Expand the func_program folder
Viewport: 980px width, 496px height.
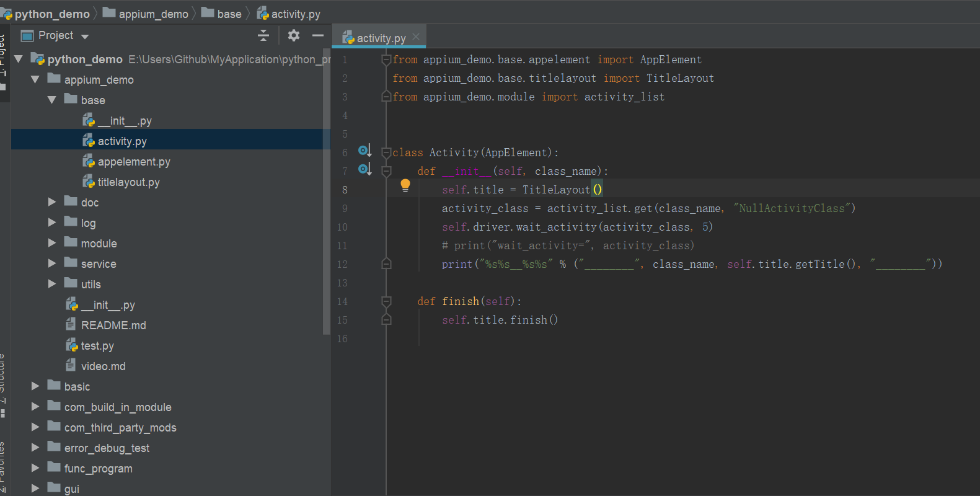(x=35, y=468)
